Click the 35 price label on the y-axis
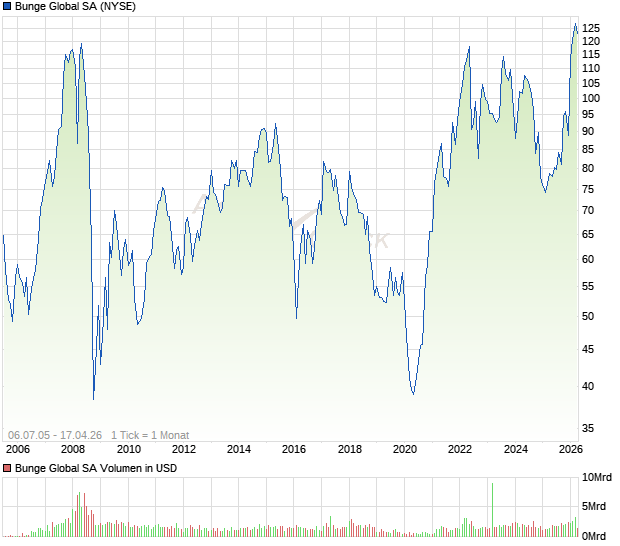This screenshot has width=620, height=546. [x=588, y=428]
